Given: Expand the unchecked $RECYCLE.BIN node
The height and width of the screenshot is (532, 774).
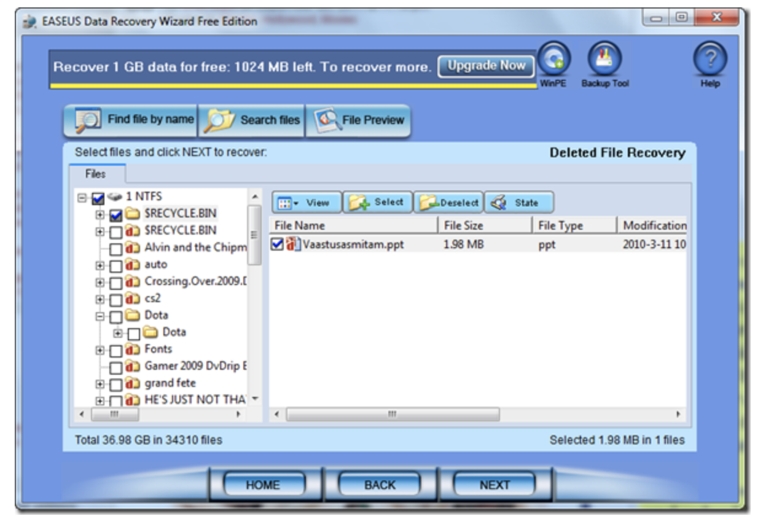Looking at the screenshot, I should click(100, 232).
